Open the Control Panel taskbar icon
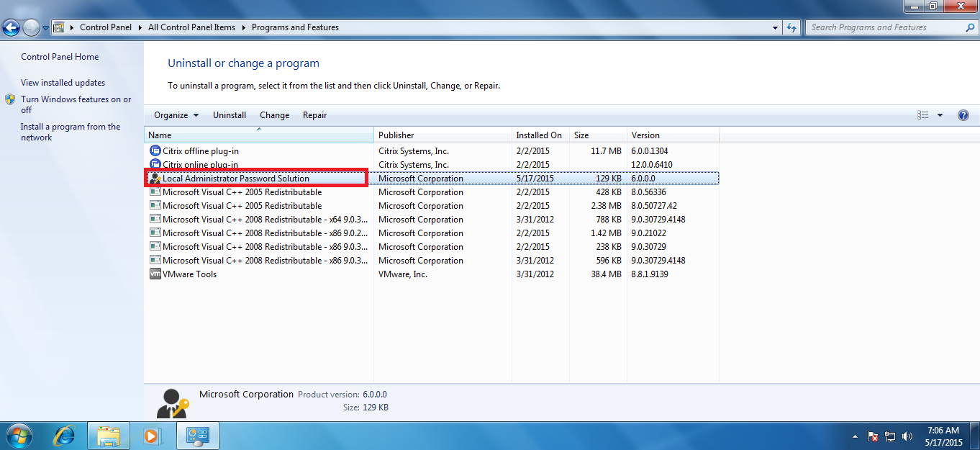The height and width of the screenshot is (450, 980). coord(197,435)
